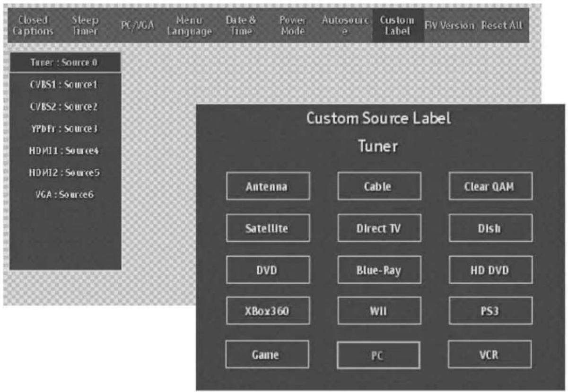Image resolution: width=568 pixels, height=392 pixels.
Task: Open the Menu Language tab
Action: click(x=189, y=26)
